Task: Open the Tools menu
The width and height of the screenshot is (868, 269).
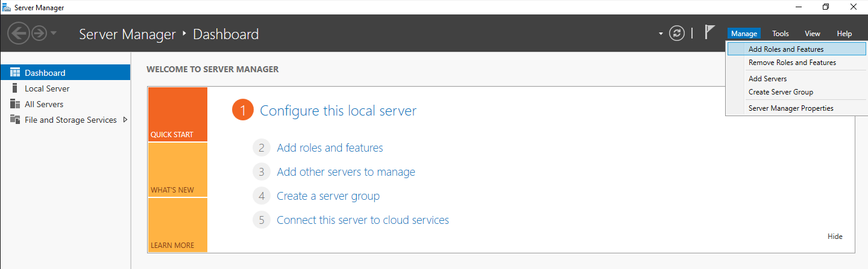Action: (780, 34)
